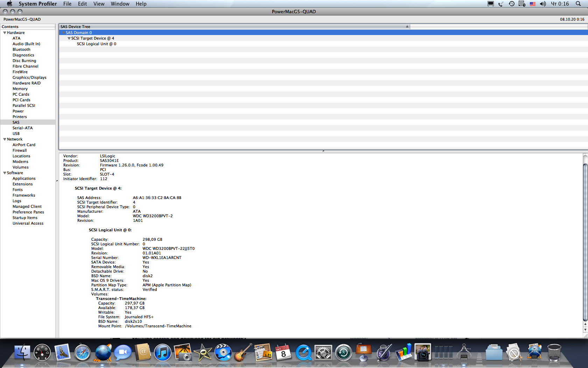Open Mail stamp icon in Dock
This screenshot has height=368, width=588.
[62, 352]
